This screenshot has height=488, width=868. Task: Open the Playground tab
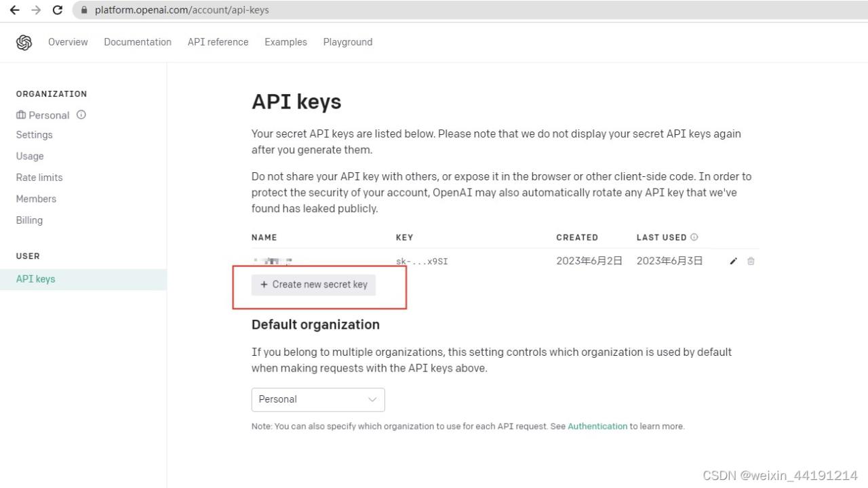[x=348, y=42]
